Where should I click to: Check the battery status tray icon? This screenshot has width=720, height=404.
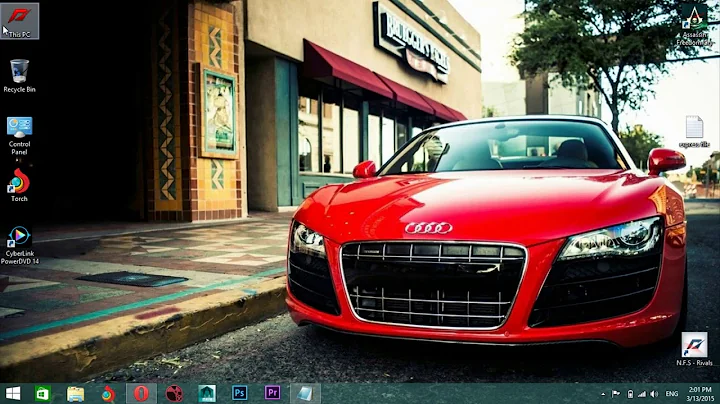point(630,394)
